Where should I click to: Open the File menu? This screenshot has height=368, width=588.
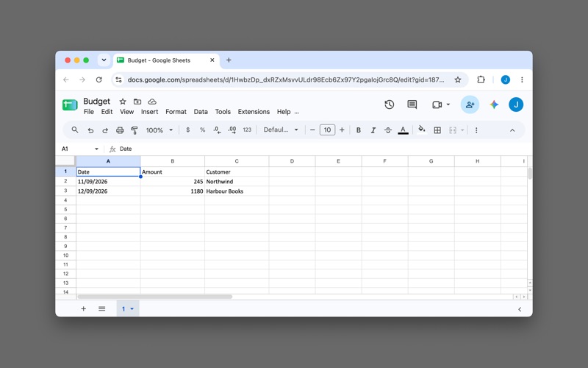pyautogui.click(x=89, y=112)
